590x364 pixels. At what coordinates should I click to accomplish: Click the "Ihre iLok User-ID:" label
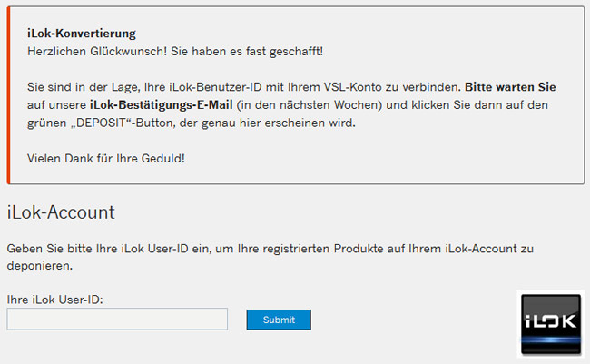pos(54,299)
